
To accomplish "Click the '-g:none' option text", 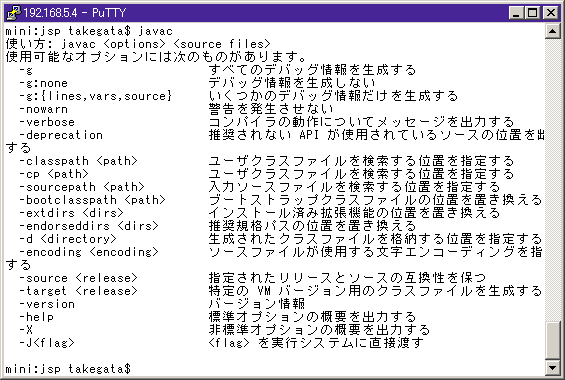I will tap(44, 83).
